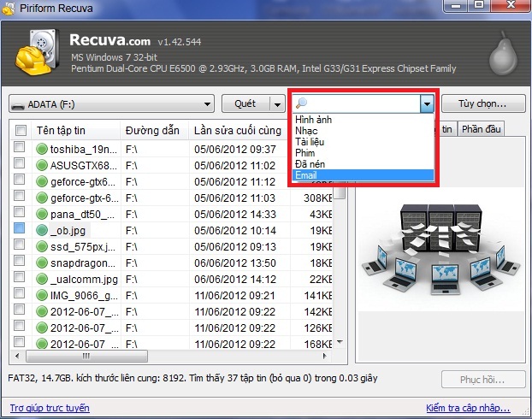Check the ASUSGTX68 file checkbox
Viewport: 532px width, 419px height.
coord(20,163)
